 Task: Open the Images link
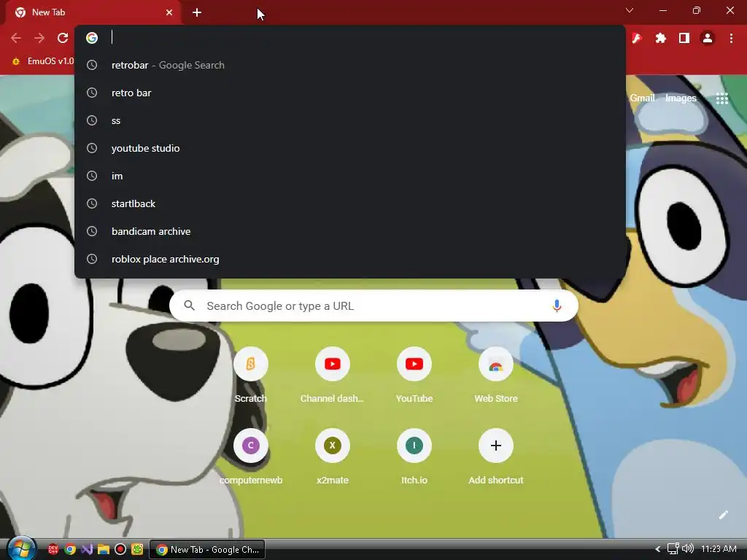[x=681, y=98]
